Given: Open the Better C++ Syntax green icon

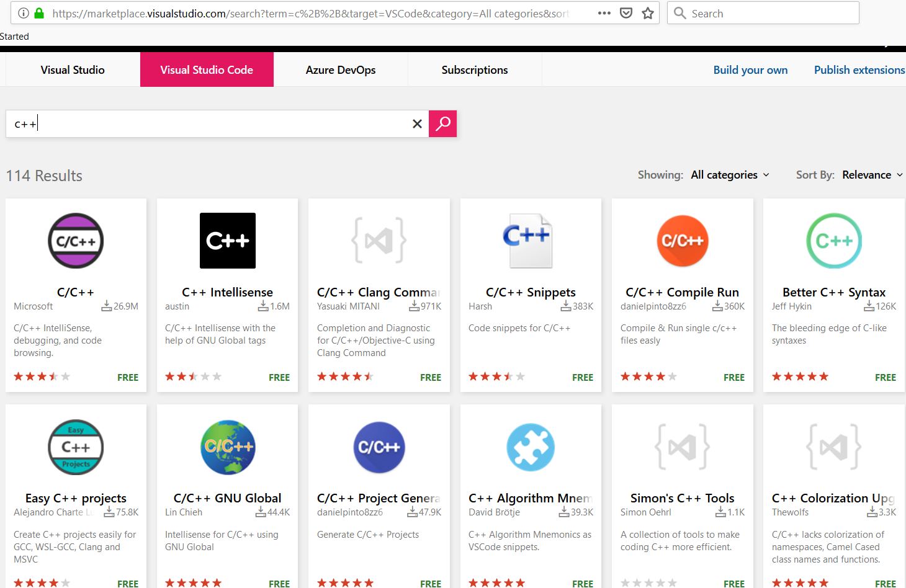Looking at the screenshot, I should pos(834,241).
